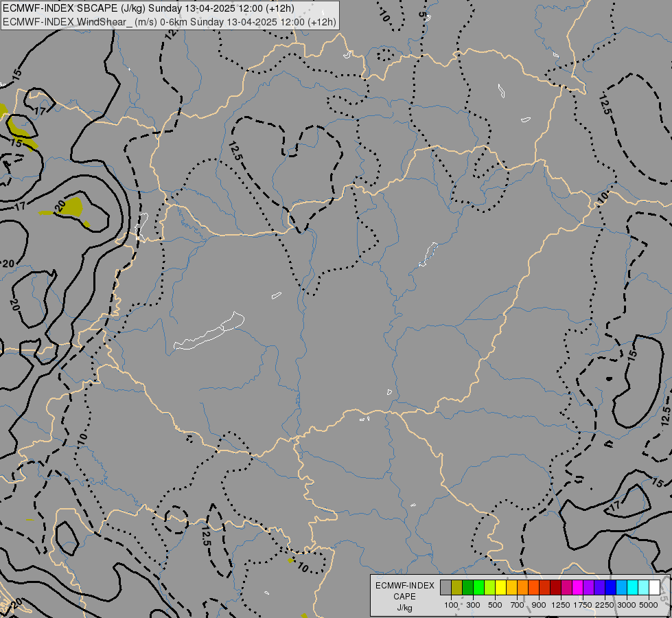Choose the amber swatch left of 700
Screen dimensions: 672x618
click(x=511, y=588)
